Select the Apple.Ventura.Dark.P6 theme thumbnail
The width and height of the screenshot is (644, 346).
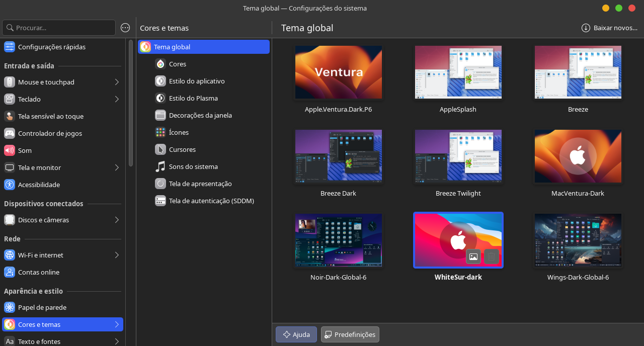coord(339,72)
